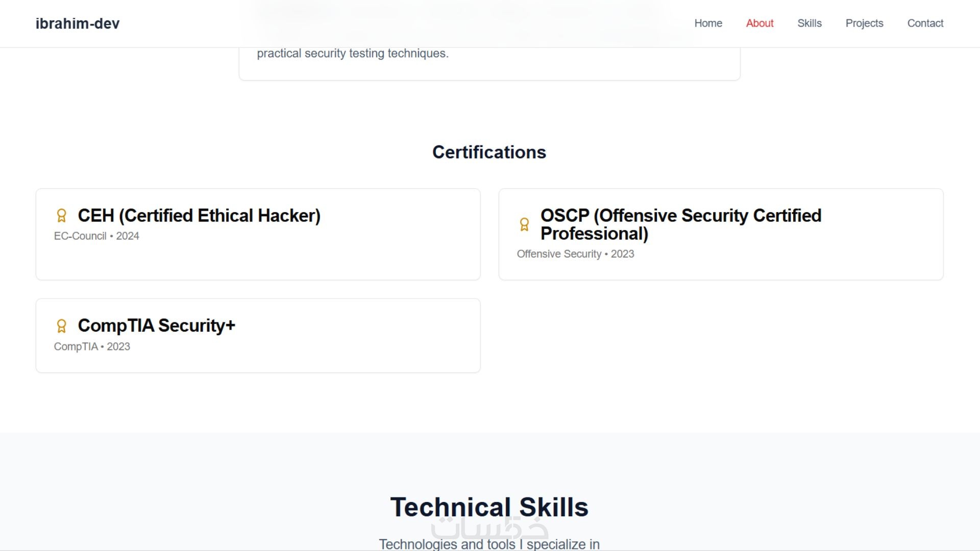Screen dimensions: 980x551
Task: Go to Skills in navigation bar
Action: [809, 23]
